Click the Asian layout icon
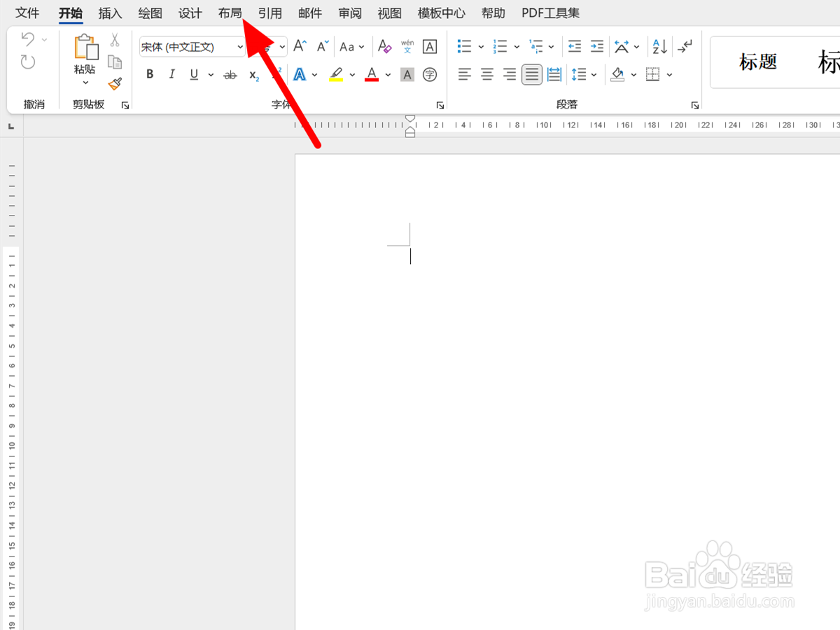Image resolution: width=840 pixels, height=630 pixels. [x=622, y=47]
